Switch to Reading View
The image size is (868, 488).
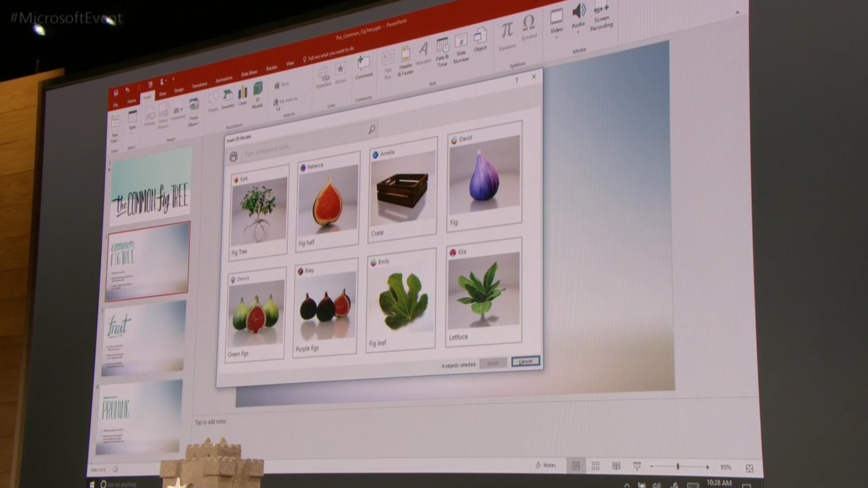coord(616,466)
